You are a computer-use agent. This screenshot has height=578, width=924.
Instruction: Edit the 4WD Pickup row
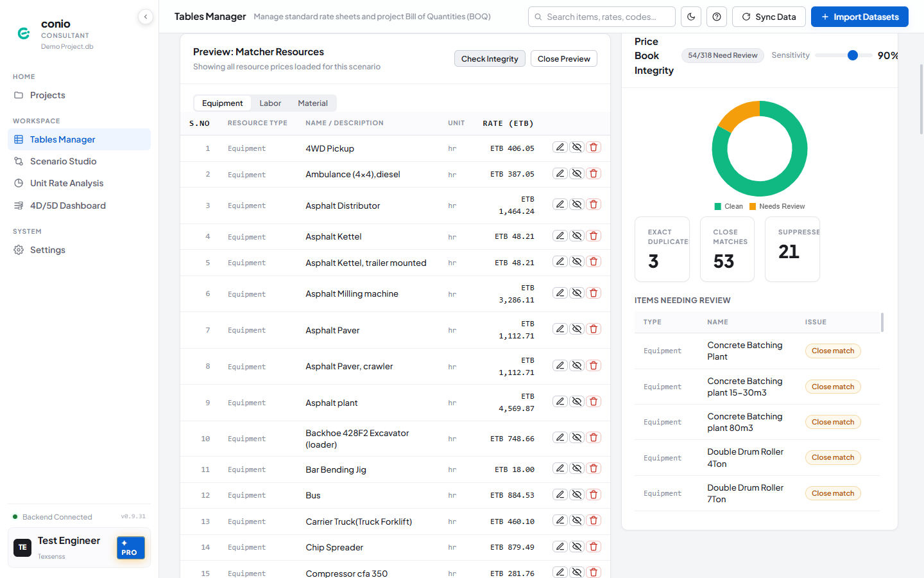tap(560, 148)
